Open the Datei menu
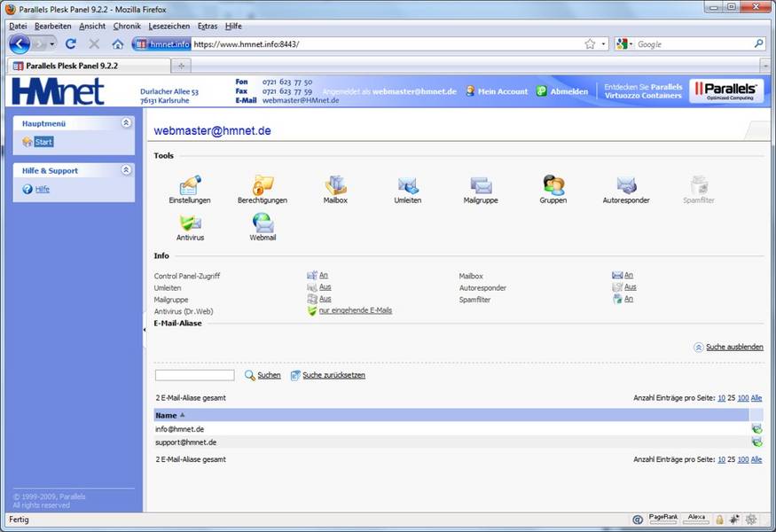Image resolution: width=776 pixels, height=532 pixels. [x=18, y=27]
